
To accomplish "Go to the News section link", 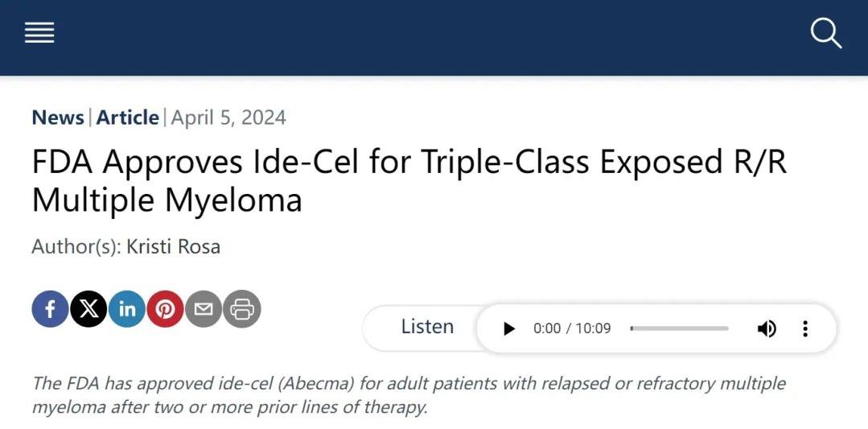I will pos(58,118).
